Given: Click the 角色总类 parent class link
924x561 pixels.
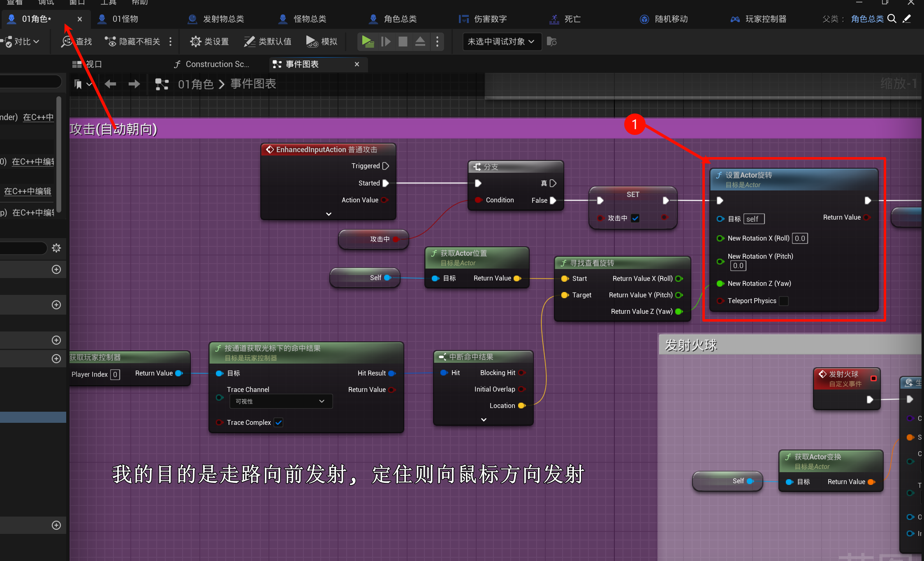Looking at the screenshot, I should [x=867, y=19].
